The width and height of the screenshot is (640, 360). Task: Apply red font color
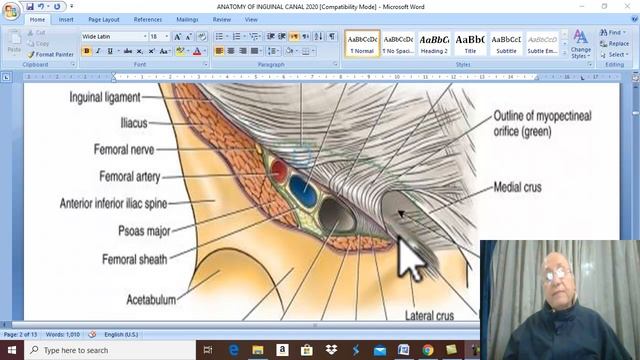(x=197, y=51)
